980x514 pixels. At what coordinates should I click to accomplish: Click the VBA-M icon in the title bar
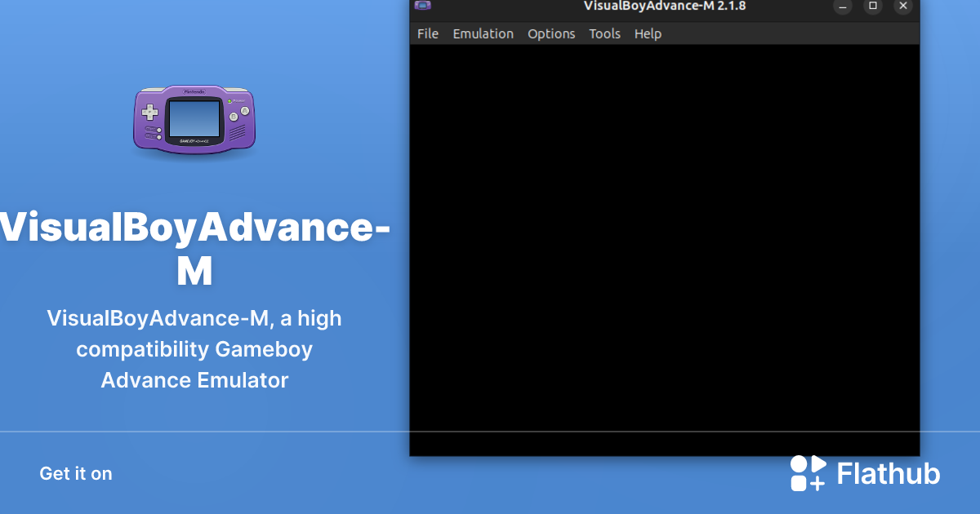pos(422,6)
